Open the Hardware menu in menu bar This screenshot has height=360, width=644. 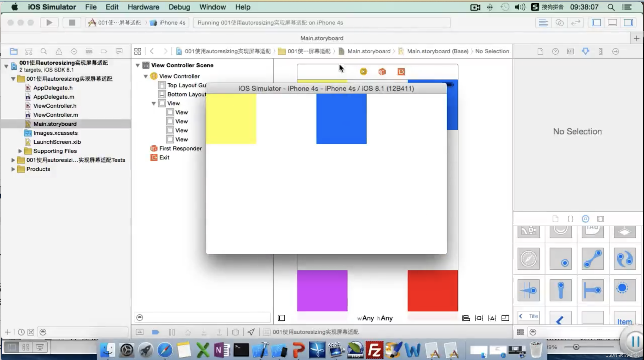[x=143, y=7]
